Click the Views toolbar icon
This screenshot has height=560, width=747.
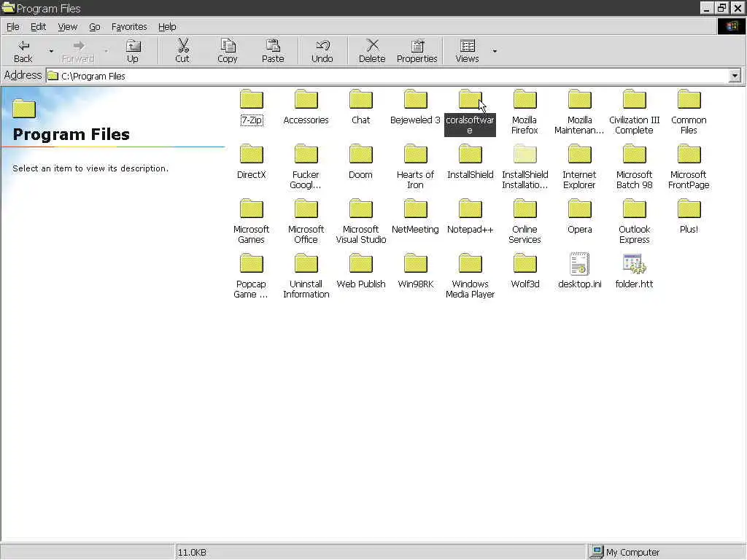(x=467, y=51)
